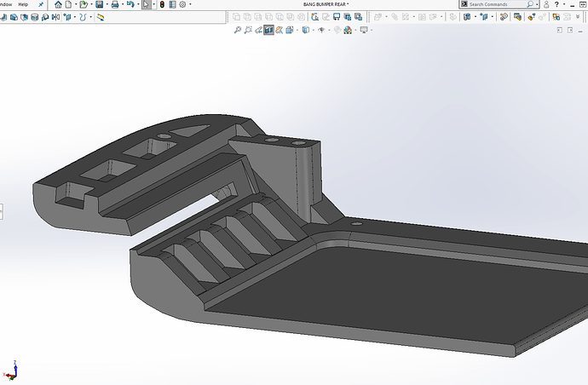This screenshot has height=385, width=588.
Task: Open Dynamic Annotation Views icon
Action: tap(279, 30)
